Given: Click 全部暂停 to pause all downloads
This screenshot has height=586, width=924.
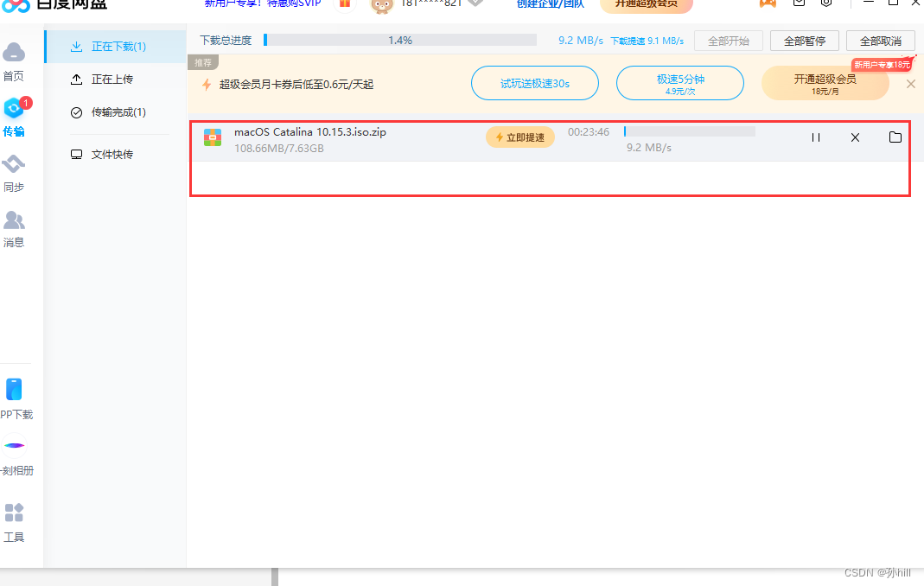Looking at the screenshot, I should coord(805,41).
